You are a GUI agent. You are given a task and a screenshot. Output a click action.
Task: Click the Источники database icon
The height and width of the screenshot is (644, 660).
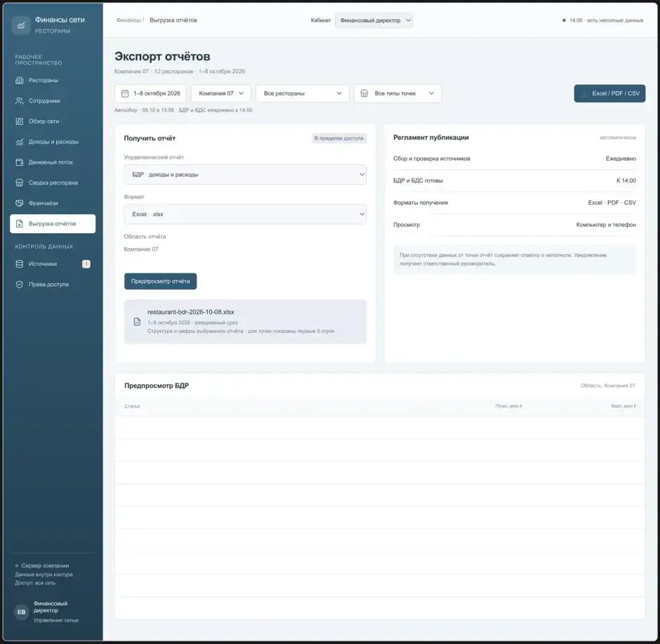click(20, 264)
